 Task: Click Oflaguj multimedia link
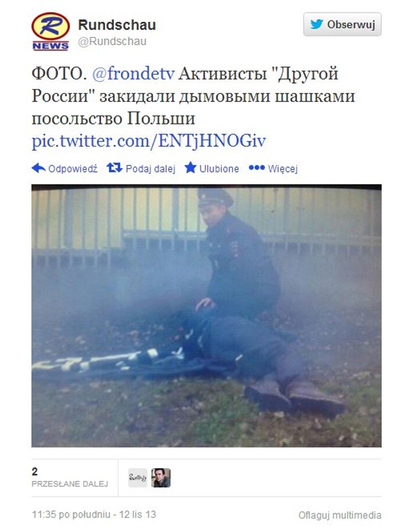(x=340, y=515)
